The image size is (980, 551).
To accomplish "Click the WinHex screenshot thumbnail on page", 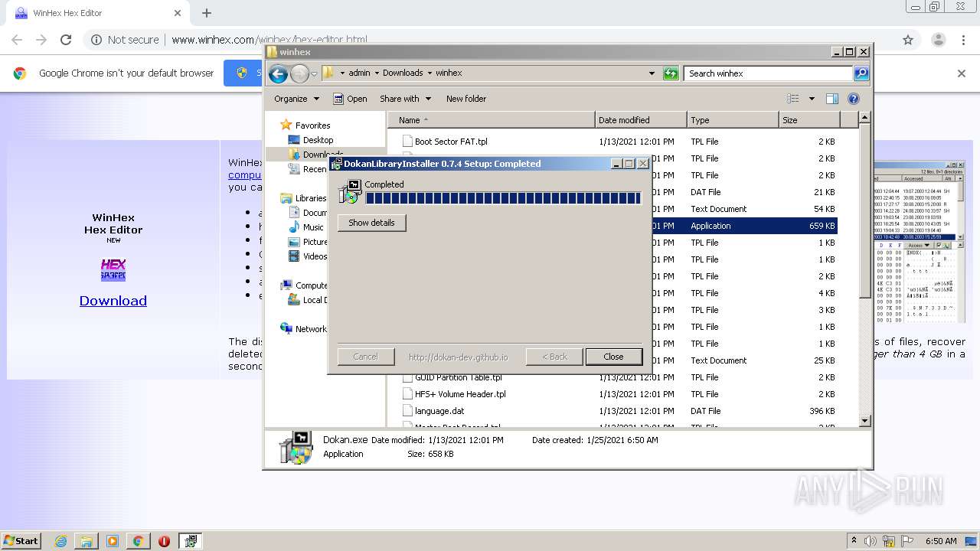I will (x=920, y=243).
